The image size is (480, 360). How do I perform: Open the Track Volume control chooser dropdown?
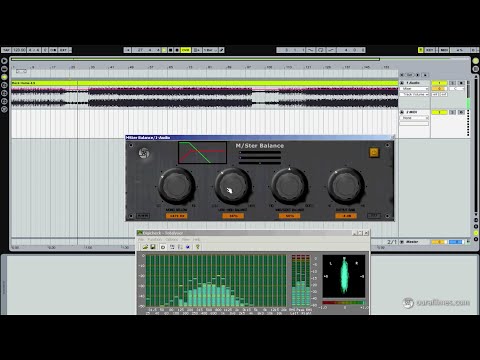[414, 94]
